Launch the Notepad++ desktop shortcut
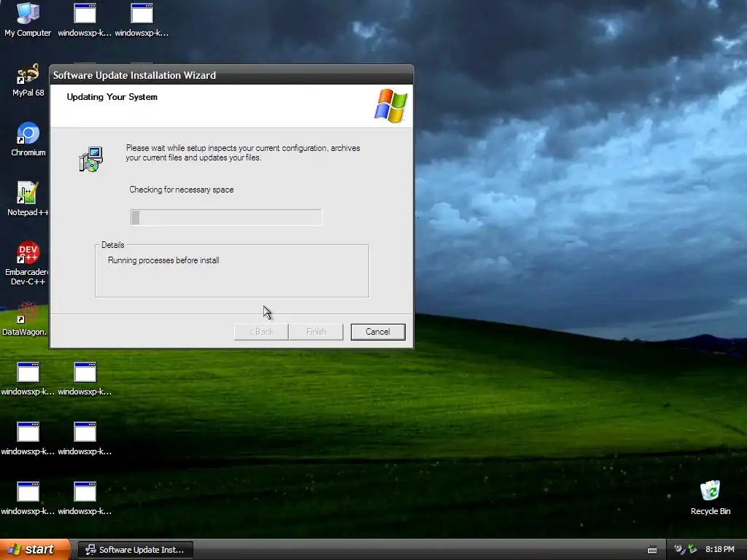The image size is (747, 560). (x=28, y=199)
